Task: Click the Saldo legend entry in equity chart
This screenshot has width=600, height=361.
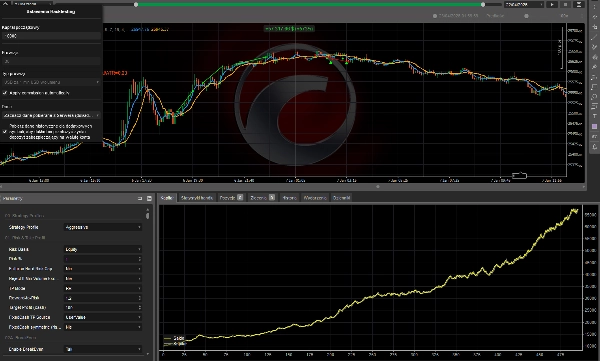Action: 174,338
